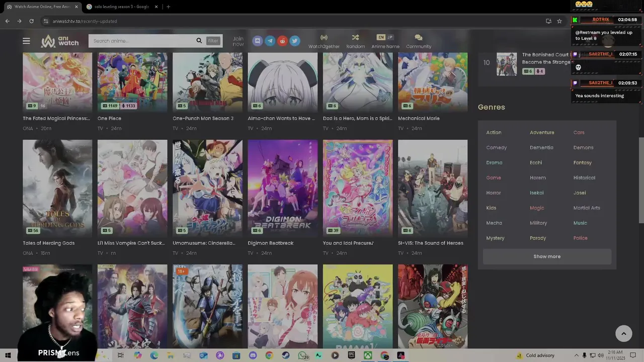This screenshot has height=362, width=644.
Task: Open One-Punch Man Season 3 title
Action: pyautogui.click(x=203, y=118)
